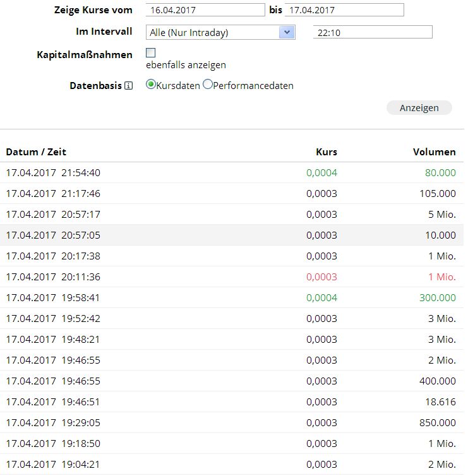This screenshot has width=468, height=476.
Task: Click the Datenbasis info icon
Action: pyautogui.click(x=129, y=86)
